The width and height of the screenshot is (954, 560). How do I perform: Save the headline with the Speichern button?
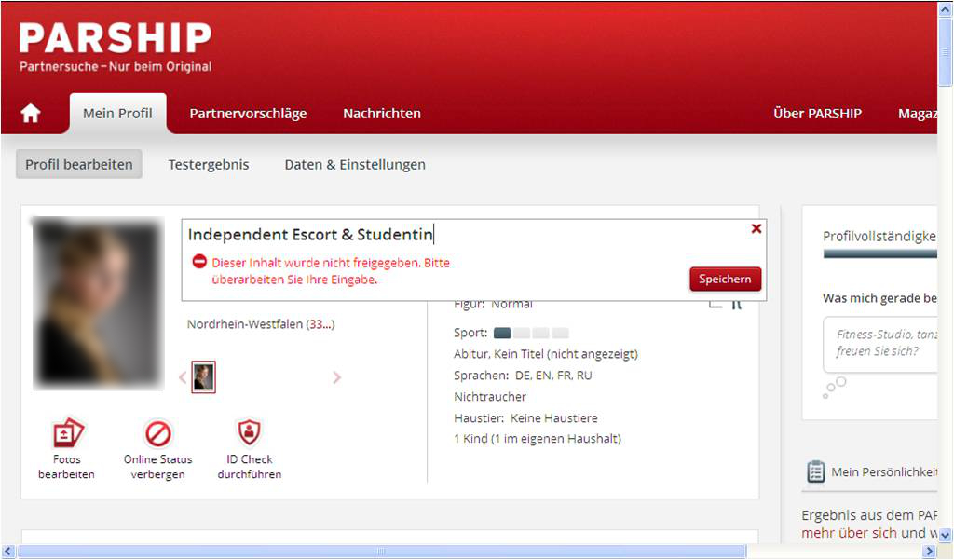725,279
